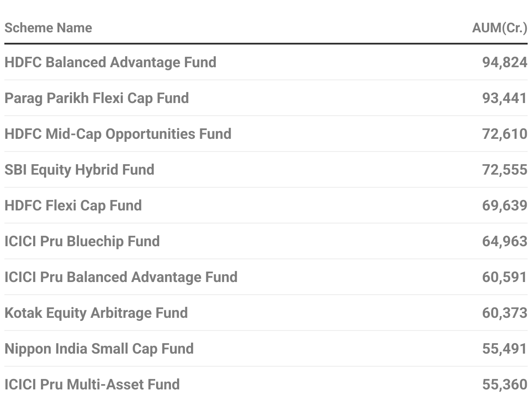Click the 64,963 AUM value
This screenshot has height=406, width=532.
click(505, 241)
